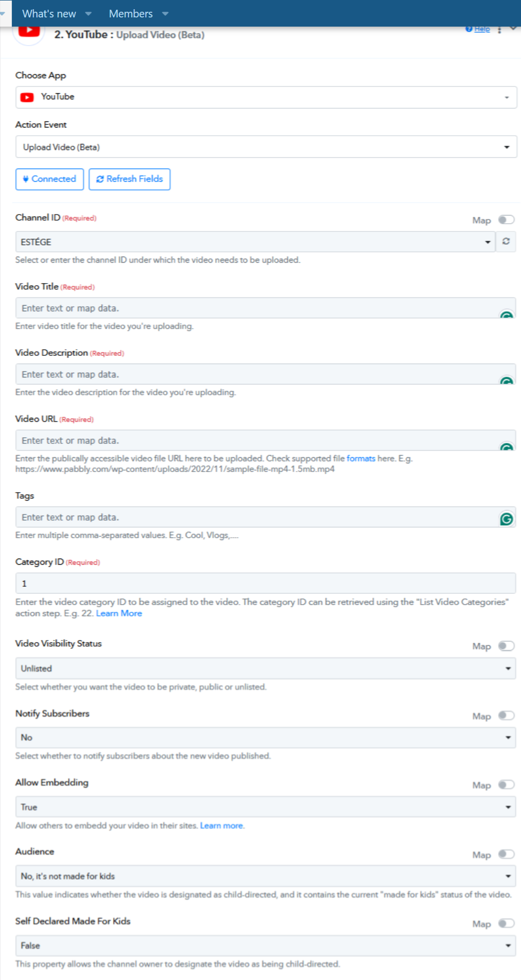This screenshot has width=521, height=980.
Task: Open the Choose App YouTube dropdown
Action: 266,97
